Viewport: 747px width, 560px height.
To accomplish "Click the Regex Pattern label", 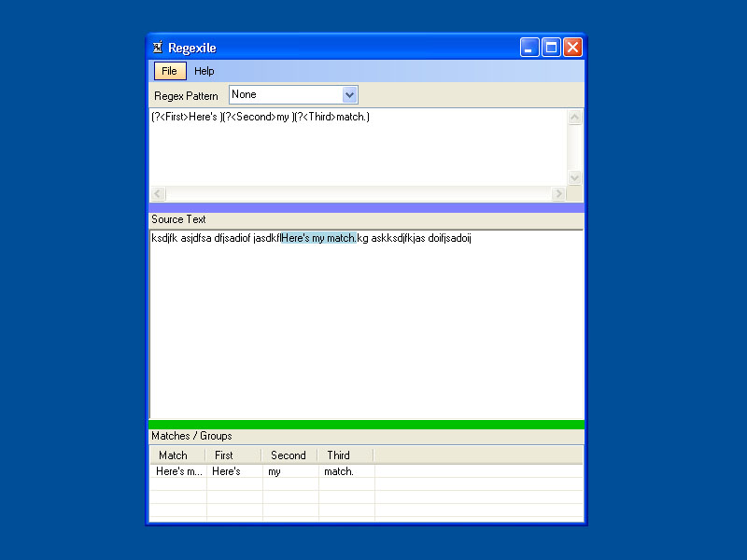I will pos(186,96).
